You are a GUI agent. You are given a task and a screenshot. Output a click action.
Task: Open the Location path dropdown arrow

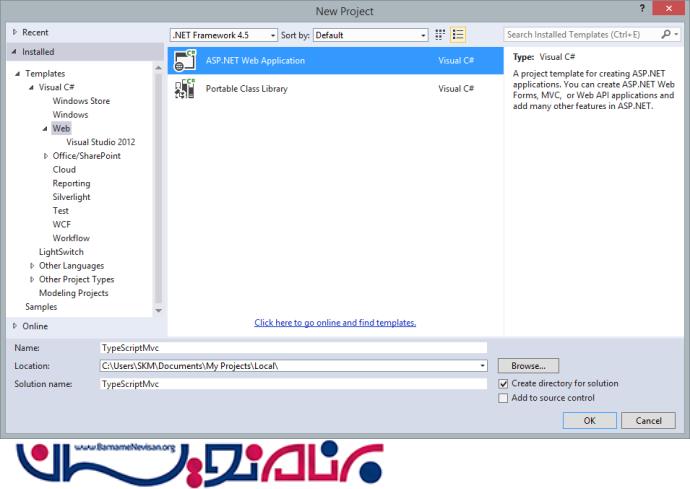482,366
